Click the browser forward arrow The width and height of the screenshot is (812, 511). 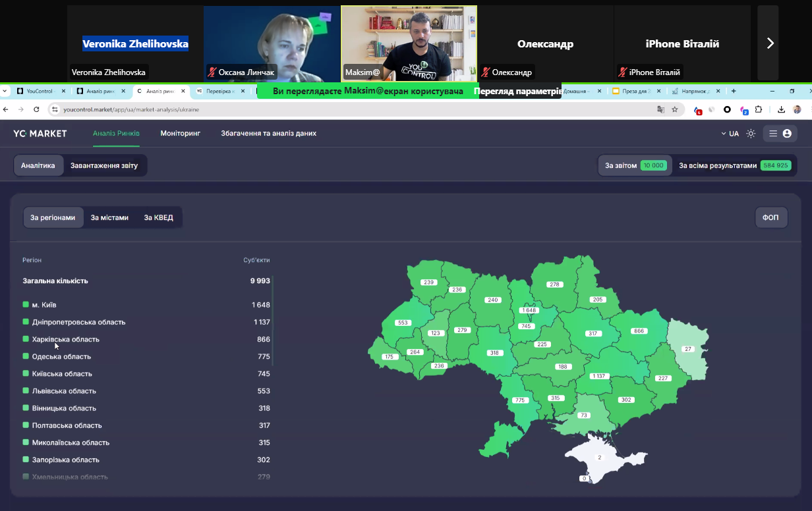(21, 109)
